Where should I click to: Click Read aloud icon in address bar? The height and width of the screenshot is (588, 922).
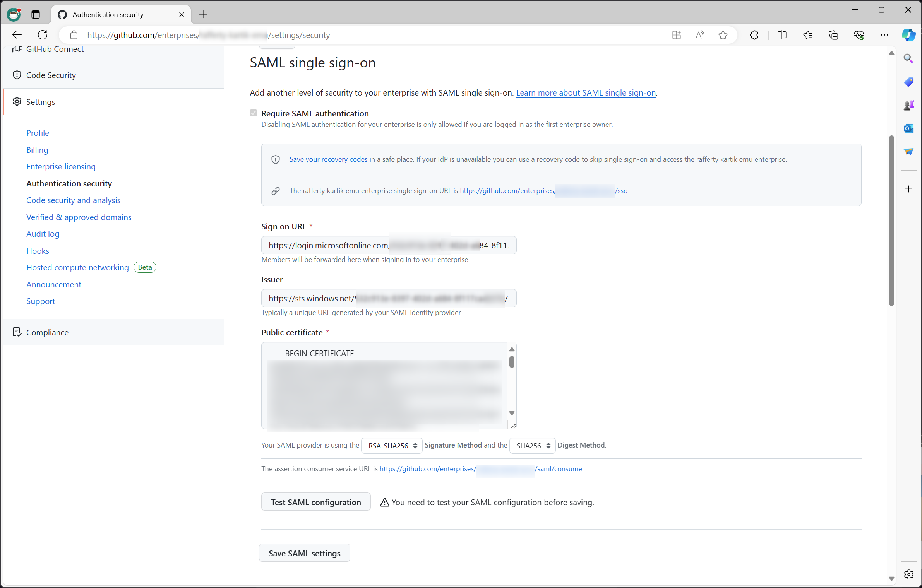click(700, 35)
